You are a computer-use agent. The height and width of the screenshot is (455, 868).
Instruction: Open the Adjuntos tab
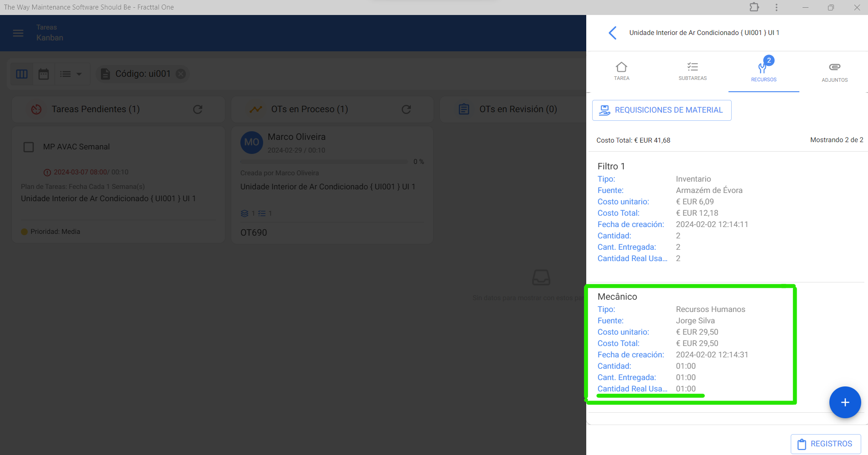click(834, 71)
